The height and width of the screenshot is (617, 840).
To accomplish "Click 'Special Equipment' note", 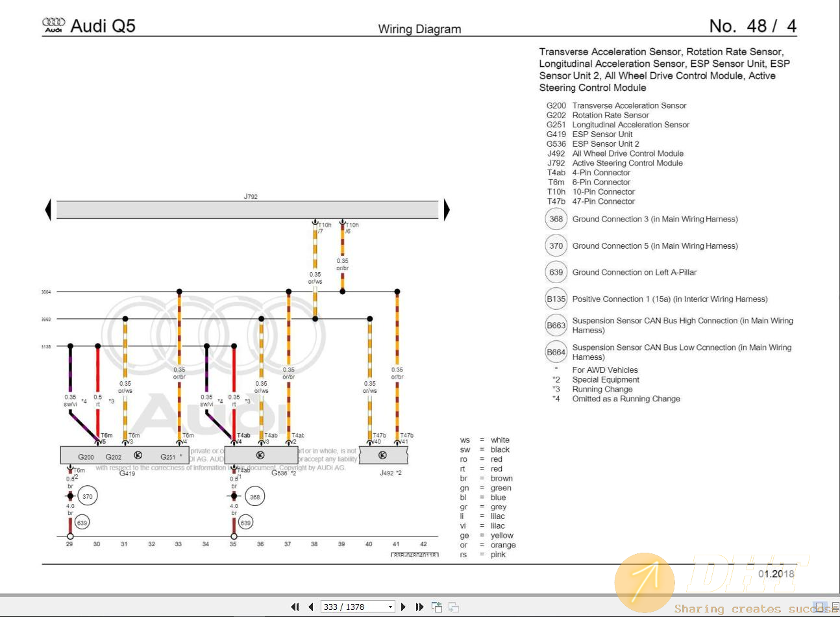I will [606, 379].
